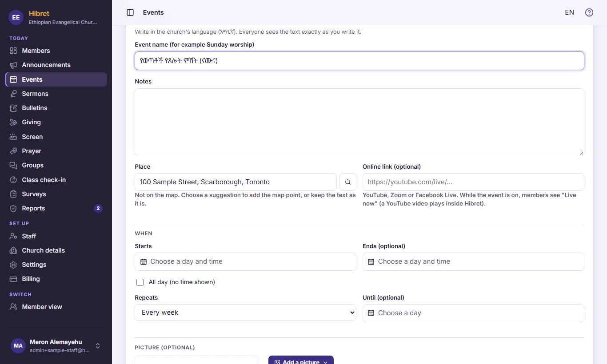Viewport: 607px width, 364px height.
Task: Open the Ends day and time picker
Action: (473, 261)
